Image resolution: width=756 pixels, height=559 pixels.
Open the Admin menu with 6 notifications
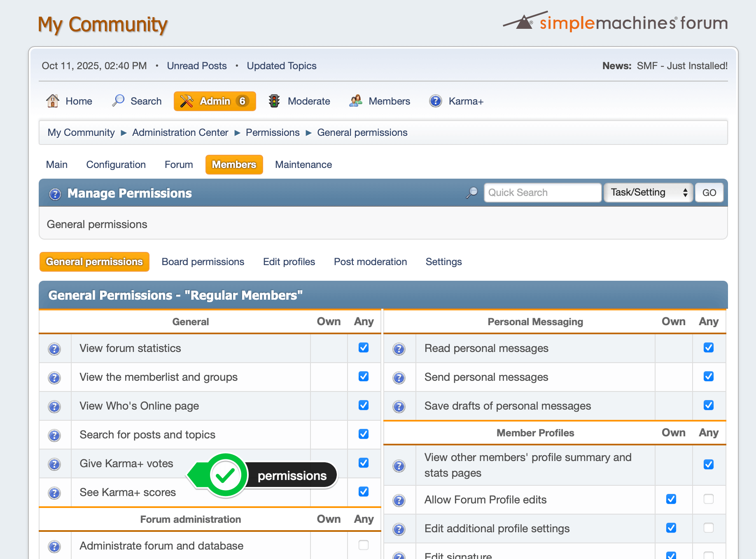pos(215,101)
